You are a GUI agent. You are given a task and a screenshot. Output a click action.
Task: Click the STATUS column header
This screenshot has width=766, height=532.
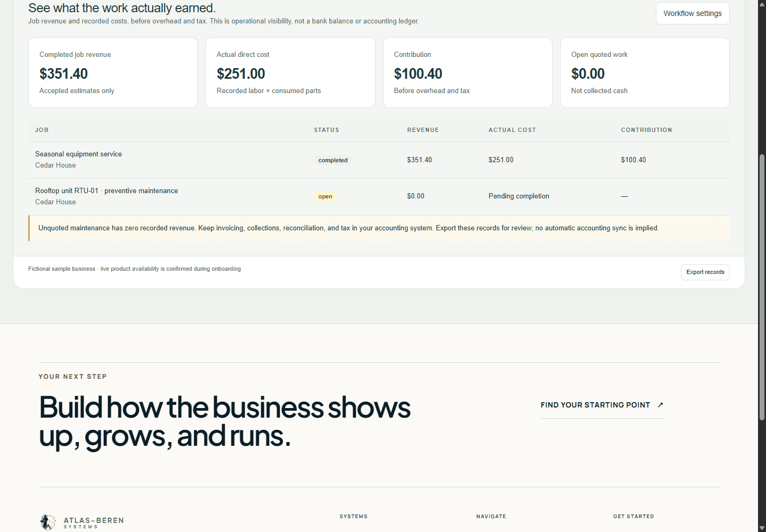coord(326,130)
